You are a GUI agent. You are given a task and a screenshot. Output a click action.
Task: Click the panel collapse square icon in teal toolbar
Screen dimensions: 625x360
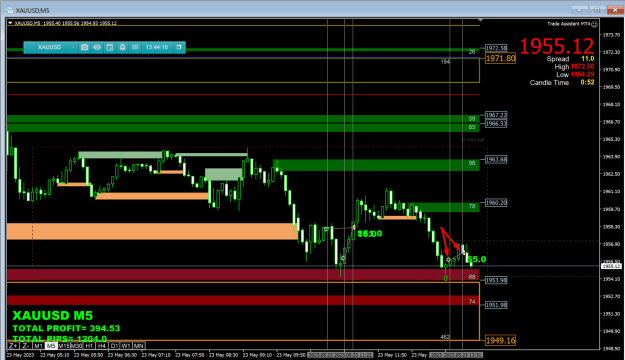pyautogui.click(x=179, y=47)
